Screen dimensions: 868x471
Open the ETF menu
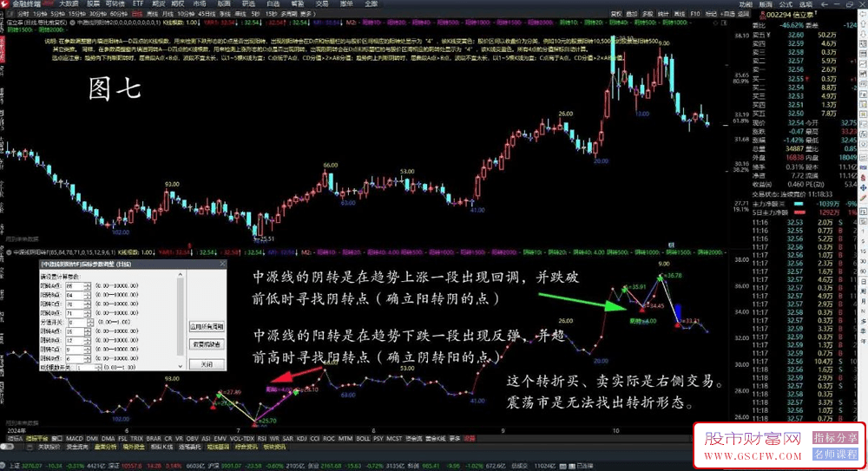pyautogui.click(x=138, y=3)
